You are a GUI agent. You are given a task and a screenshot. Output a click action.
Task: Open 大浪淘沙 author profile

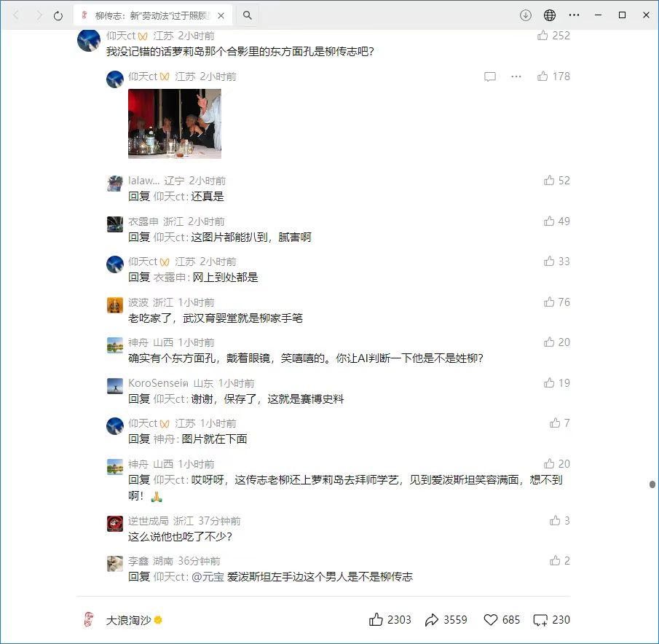(128, 620)
